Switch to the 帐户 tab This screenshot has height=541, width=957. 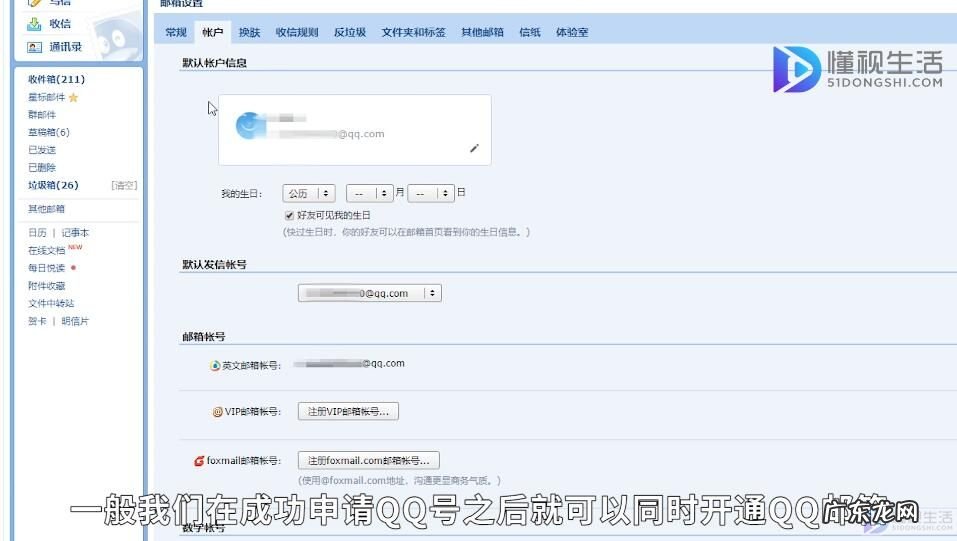(x=212, y=32)
